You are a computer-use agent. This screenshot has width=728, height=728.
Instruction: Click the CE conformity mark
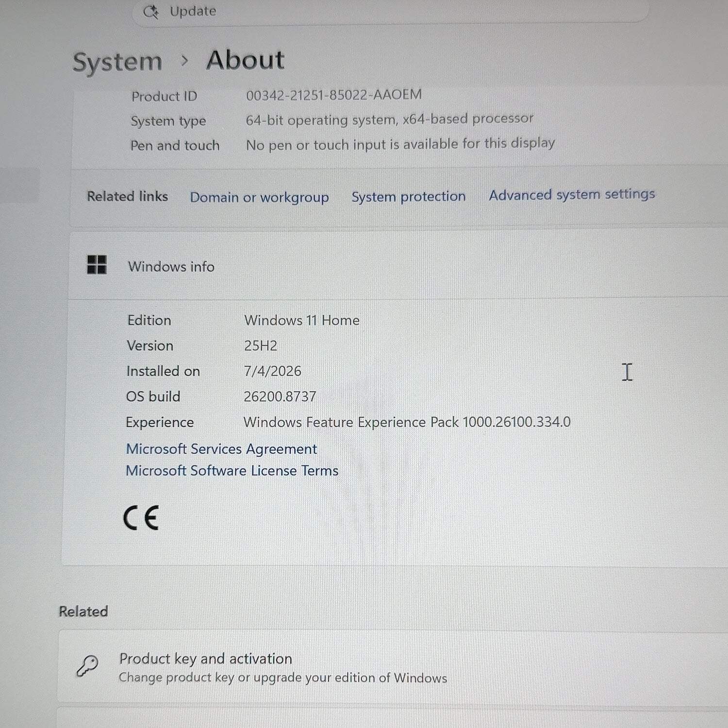(141, 518)
